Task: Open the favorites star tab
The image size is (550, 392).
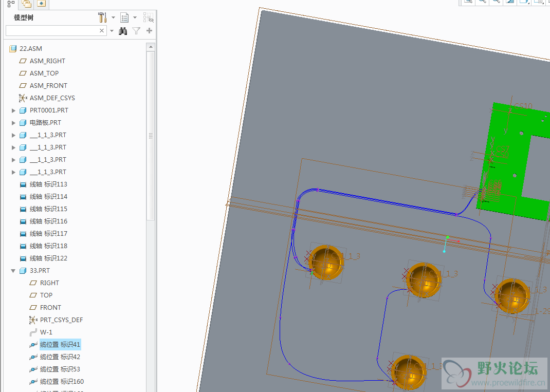Action: click(42, 4)
